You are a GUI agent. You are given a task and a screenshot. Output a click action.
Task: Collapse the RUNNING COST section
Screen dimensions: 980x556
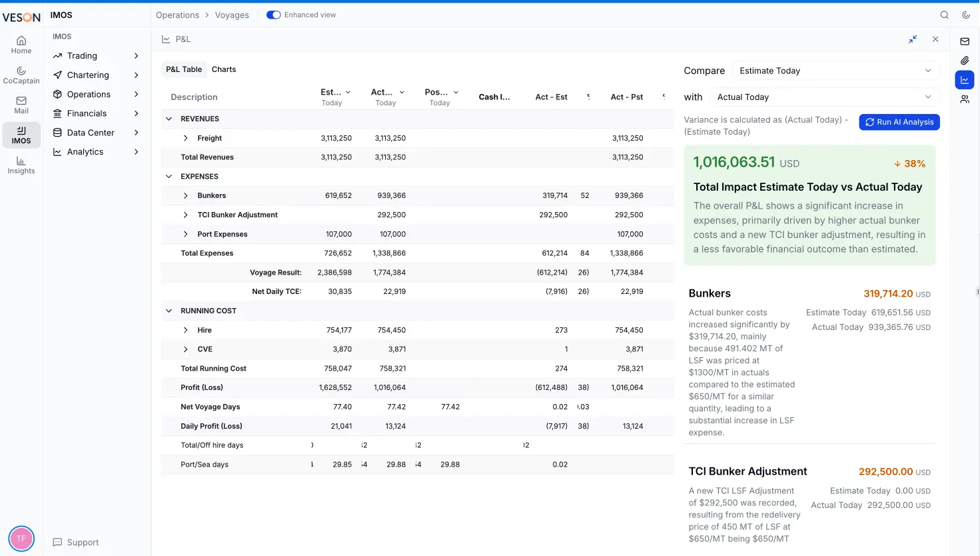(169, 311)
